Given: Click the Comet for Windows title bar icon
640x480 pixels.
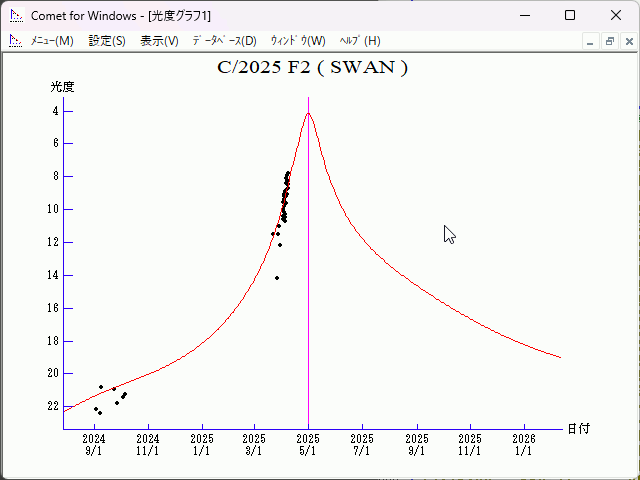Looking at the screenshot, I should pos(16,15).
